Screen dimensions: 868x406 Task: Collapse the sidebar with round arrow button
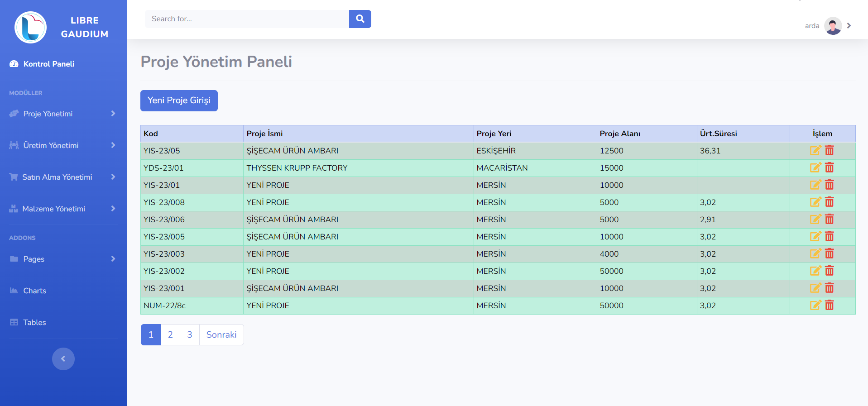(x=63, y=359)
